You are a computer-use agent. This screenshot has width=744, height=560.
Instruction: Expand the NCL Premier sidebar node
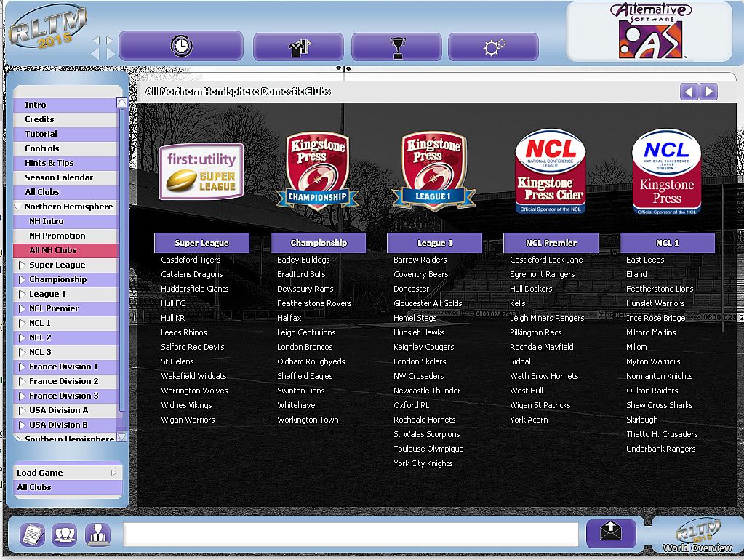(x=22, y=308)
